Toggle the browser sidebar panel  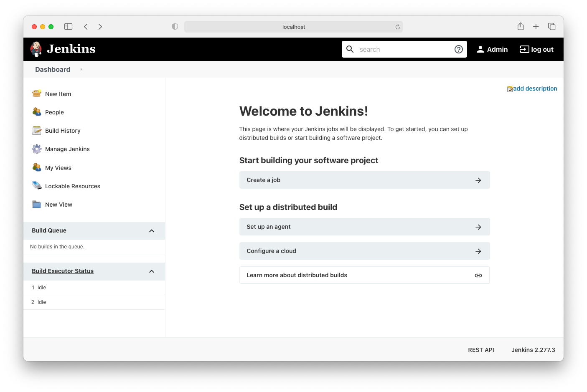(x=69, y=27)
